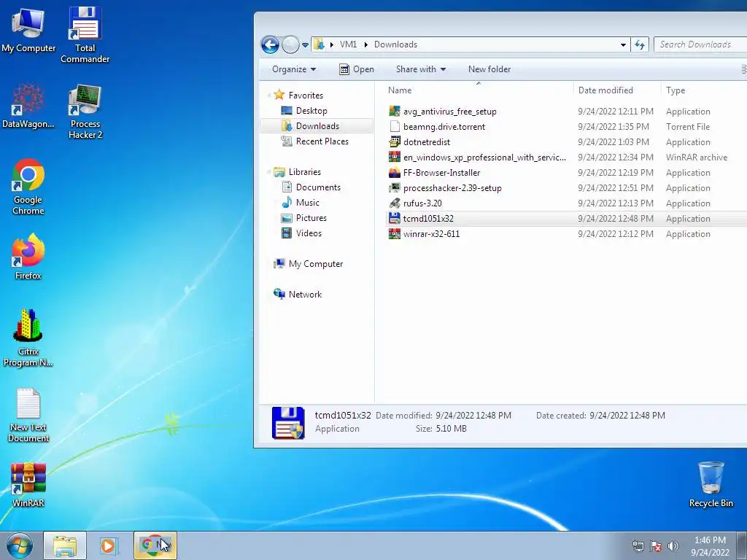The width and height of the screenshot is (747, 560).
Task: Sort files by Name column
Action: 478,90
